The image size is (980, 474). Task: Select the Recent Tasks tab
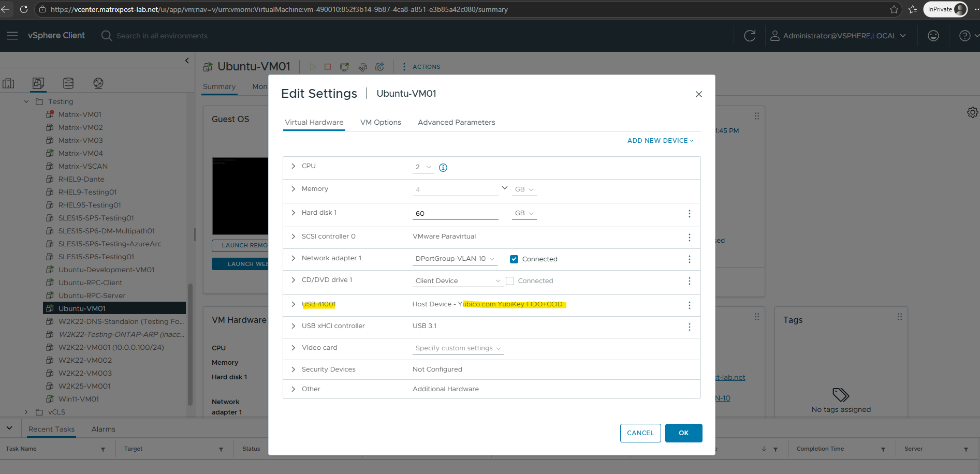(51, 429)
